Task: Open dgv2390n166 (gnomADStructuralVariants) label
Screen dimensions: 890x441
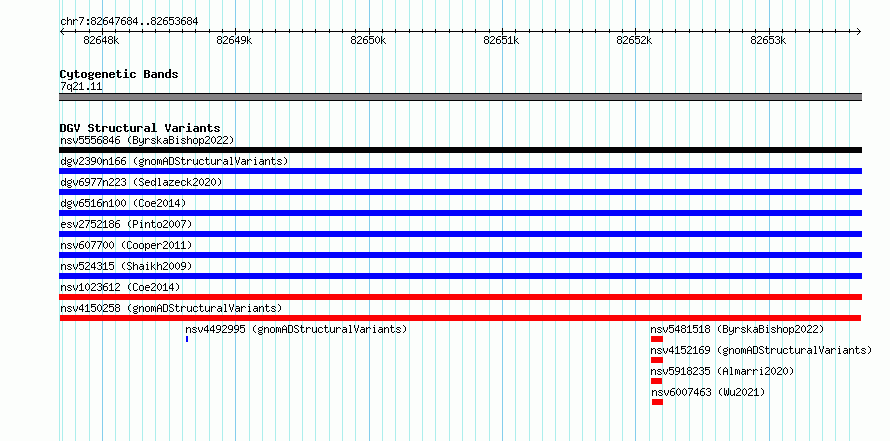Action: 174,161
